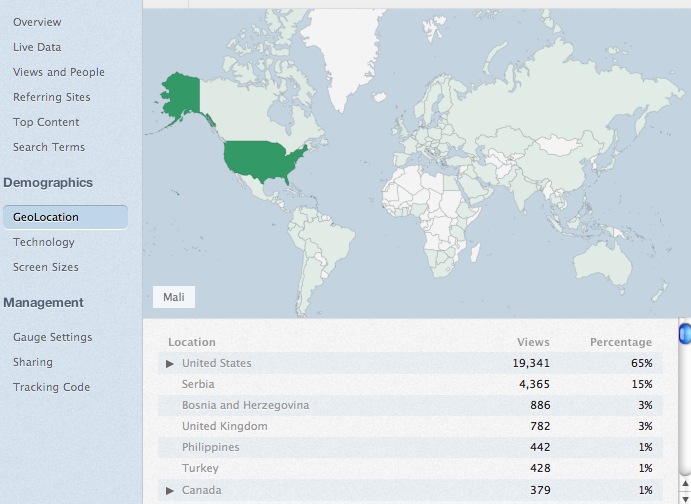Screen dimensions: 691x504
Task: Go to Views and People
Action: point(59,72)
